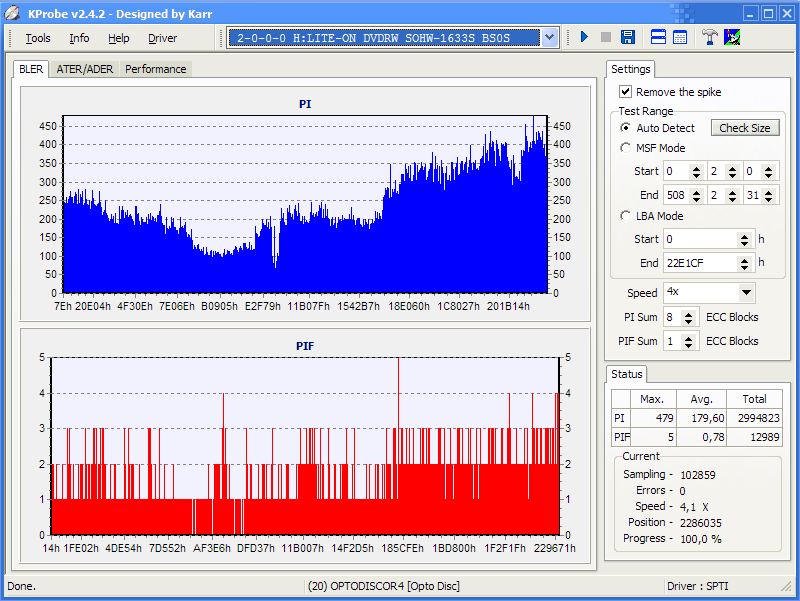Click the PI graph plot area
Viewport: 800px width, 601px height.
pos(305,204)
